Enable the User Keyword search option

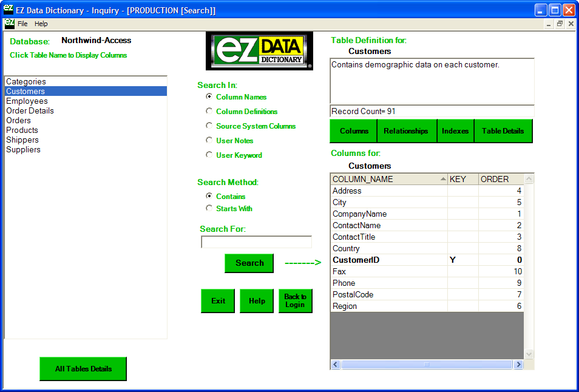pos(209,155)
